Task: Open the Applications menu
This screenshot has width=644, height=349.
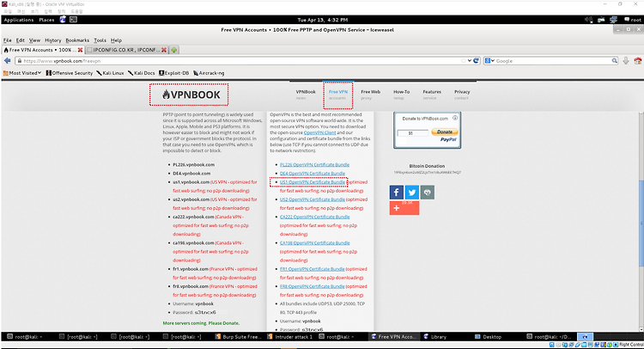Action: click(x=19, y=20)
